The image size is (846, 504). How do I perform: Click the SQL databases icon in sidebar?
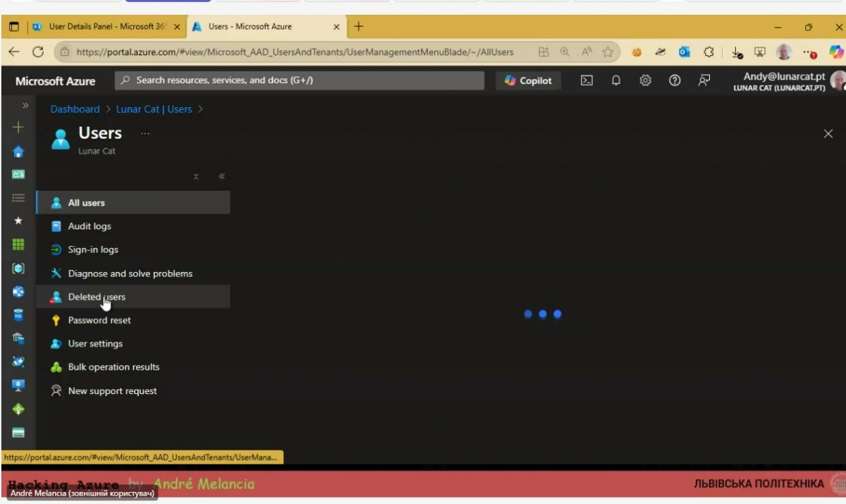18,314
